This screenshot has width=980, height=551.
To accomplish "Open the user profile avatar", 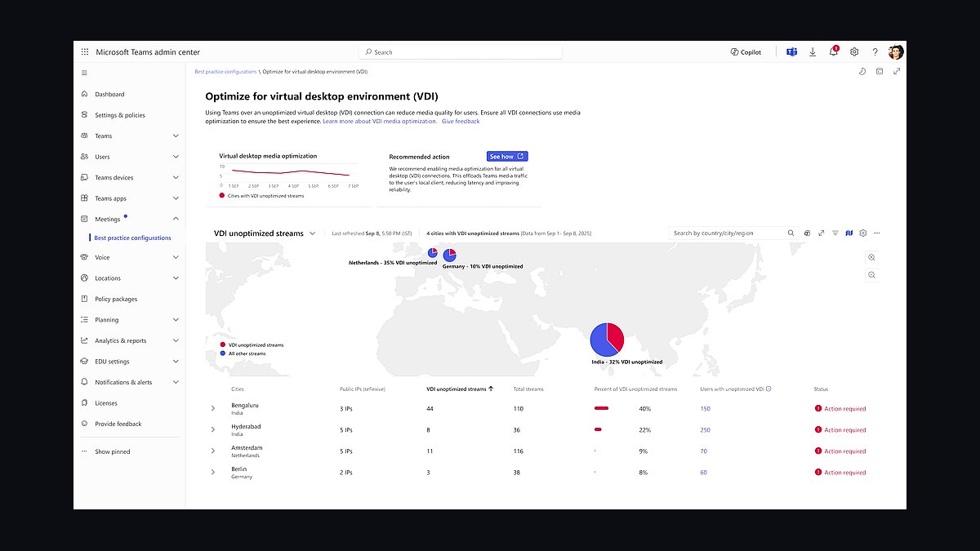I will pos(896,51).
